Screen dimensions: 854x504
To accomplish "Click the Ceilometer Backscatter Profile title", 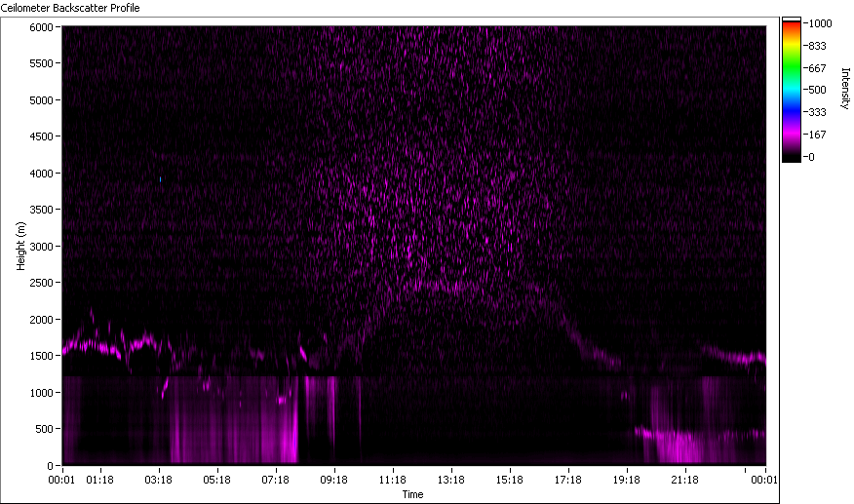I will click(70, 8).
